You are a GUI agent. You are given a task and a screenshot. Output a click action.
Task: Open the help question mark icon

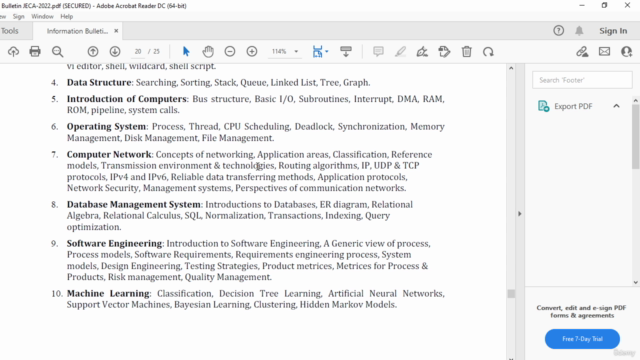[558, 31]
